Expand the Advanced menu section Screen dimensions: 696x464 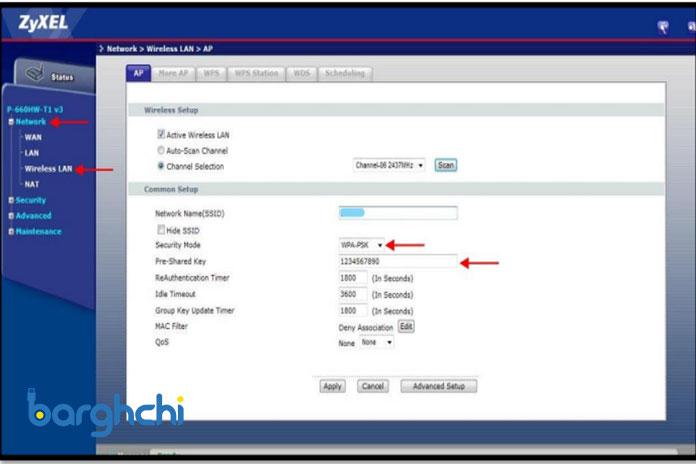pos(11,216)
